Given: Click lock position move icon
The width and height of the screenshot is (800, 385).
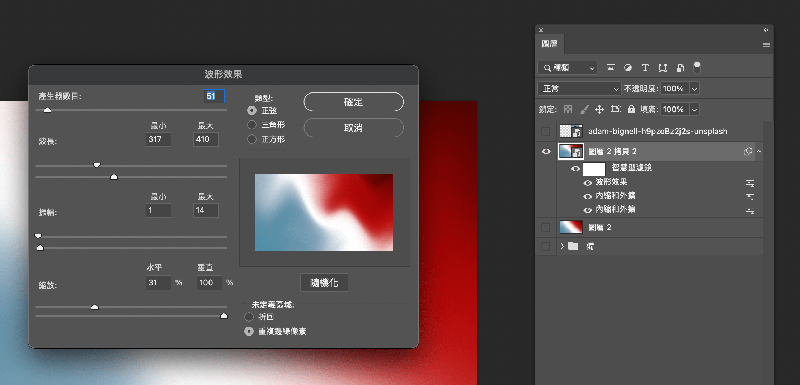Looking at the screenshot, I should tap(599, 109).
